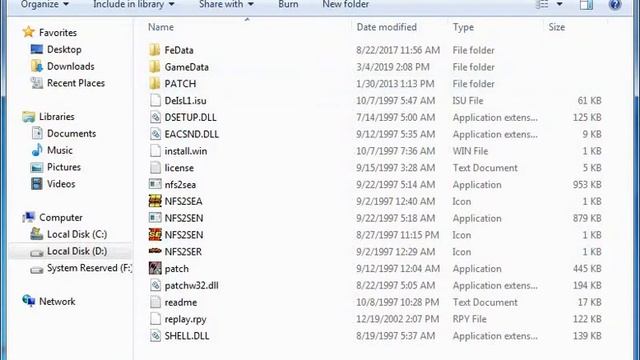
Task: Select the DeIsL1.isu file icon
Action: coord(155,100)
